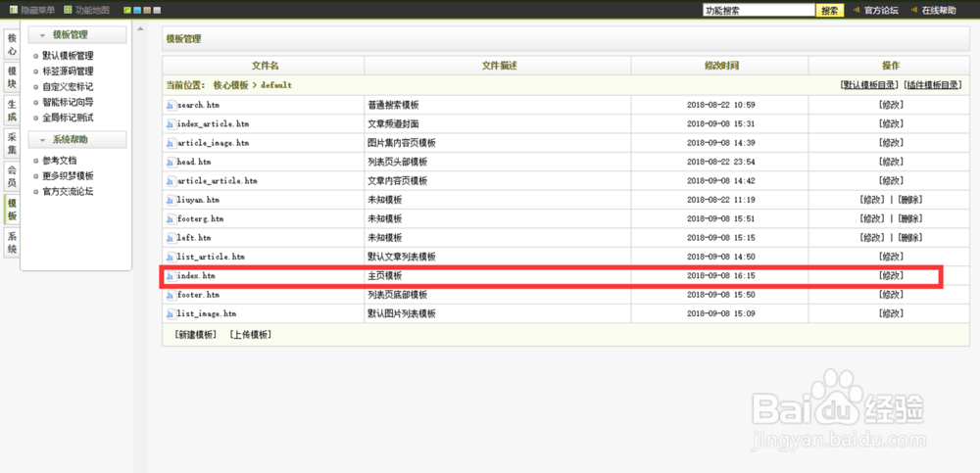Click the file icon beside index_article.htm
980x473 pixels.
(171, 124)
